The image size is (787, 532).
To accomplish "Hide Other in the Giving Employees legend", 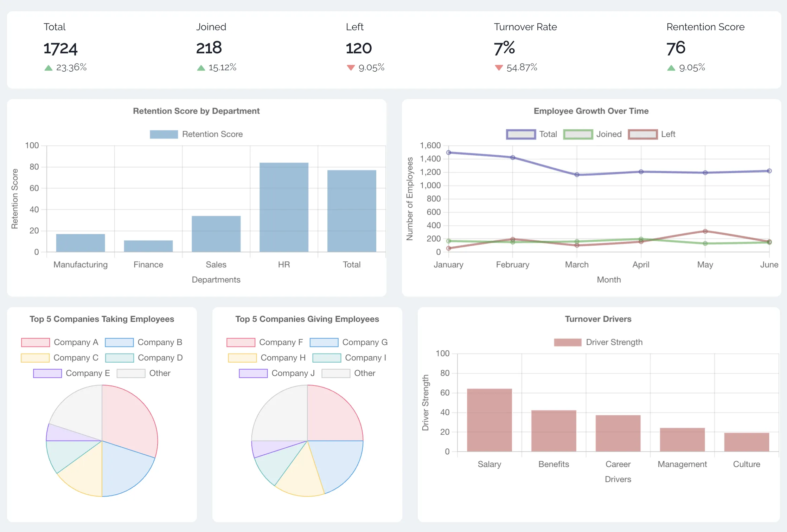I will 336,373.
